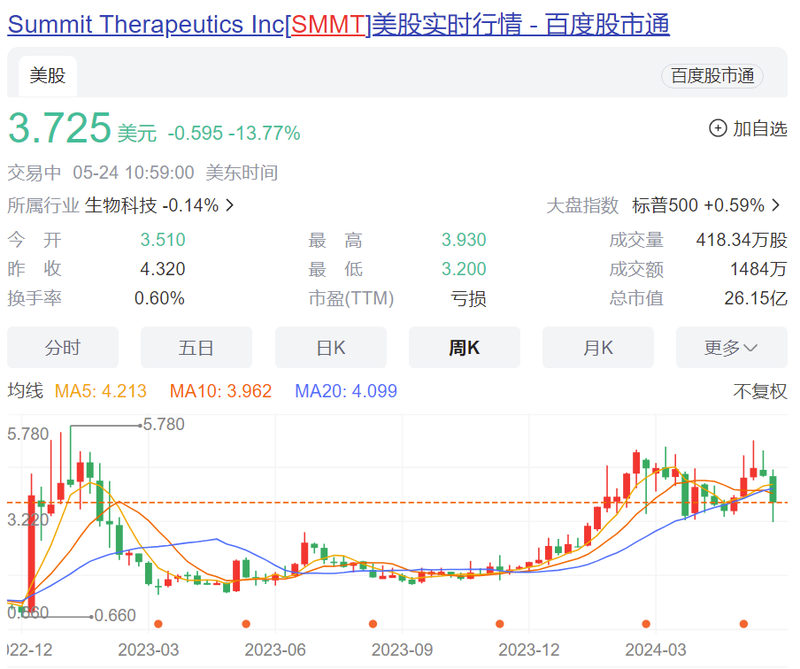This screenshot has width=800, height=669.
Task: Click the orange event dot under 2023-03
Action: tap(158, 623)
